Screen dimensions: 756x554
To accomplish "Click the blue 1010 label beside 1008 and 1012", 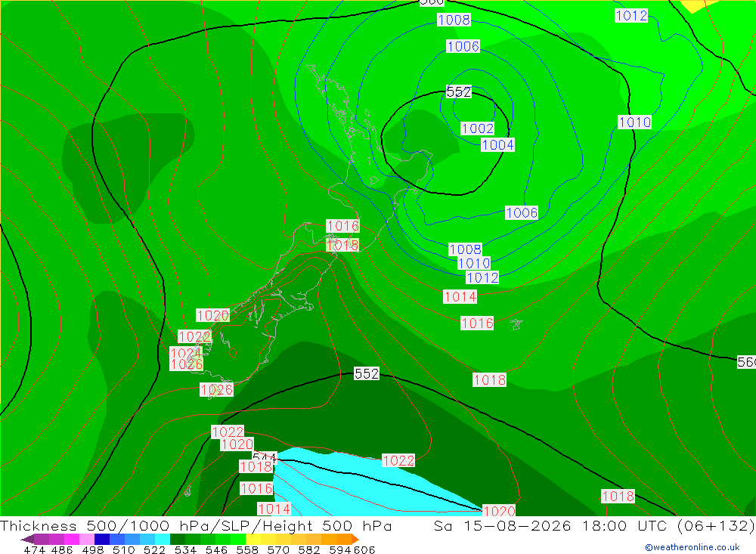I will pos(473,263).
